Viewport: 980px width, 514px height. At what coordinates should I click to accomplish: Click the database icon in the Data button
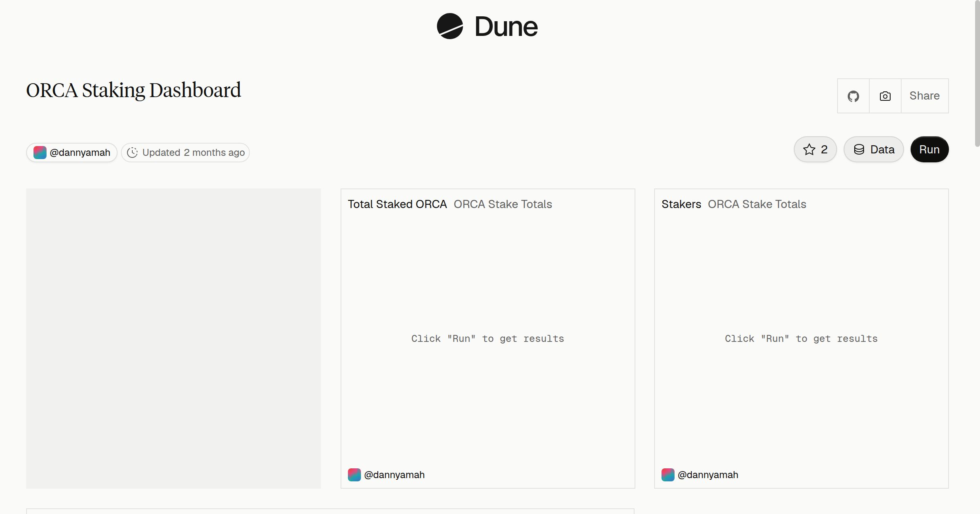(x=859, y=149)
